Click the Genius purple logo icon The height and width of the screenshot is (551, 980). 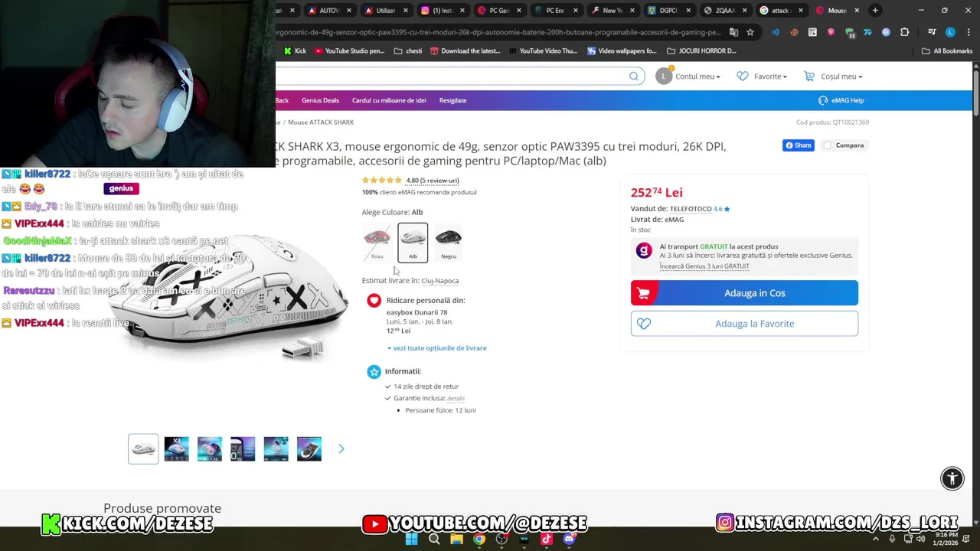coord(644,251)
